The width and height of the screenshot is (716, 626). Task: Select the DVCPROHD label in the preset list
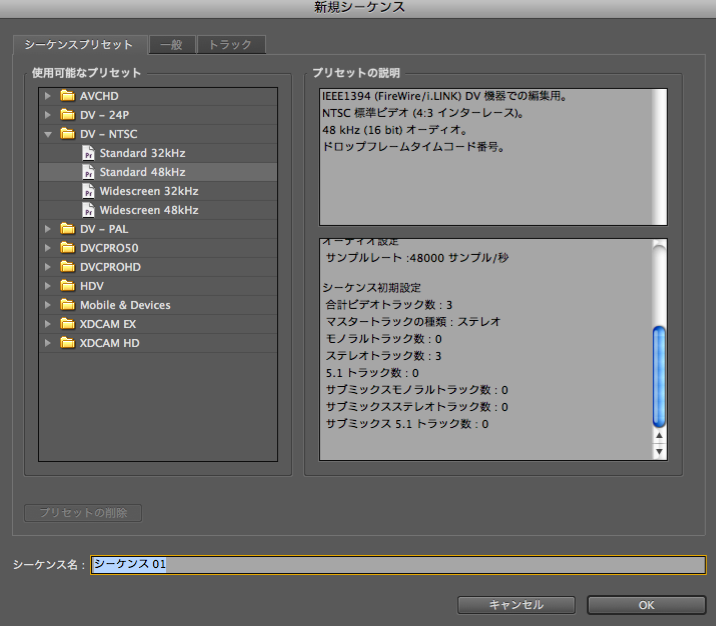point(111,267)
